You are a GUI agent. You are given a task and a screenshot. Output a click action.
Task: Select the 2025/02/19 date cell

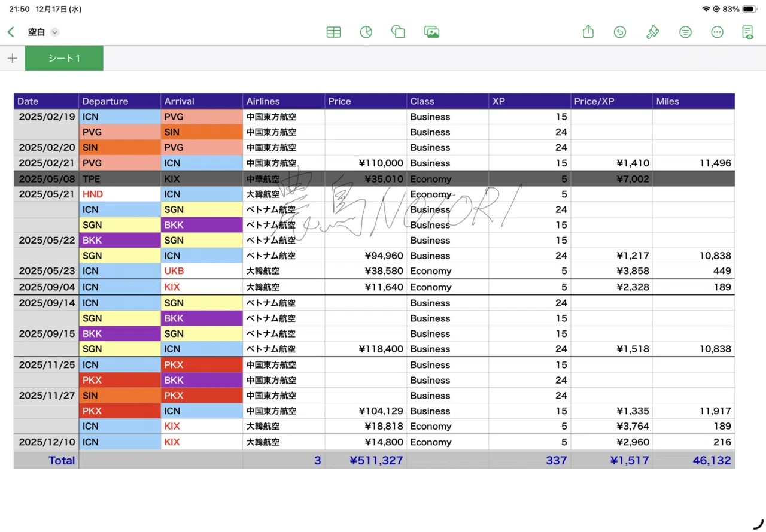pos(46,117)
